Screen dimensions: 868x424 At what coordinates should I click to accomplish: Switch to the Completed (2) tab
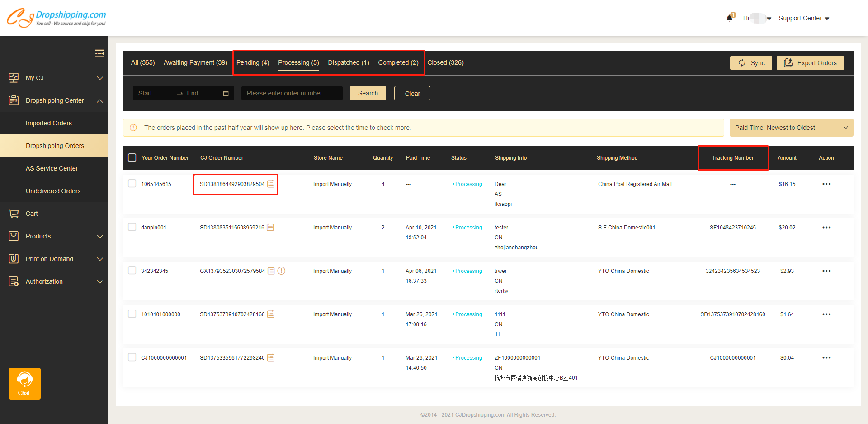[x=398, y=62]
